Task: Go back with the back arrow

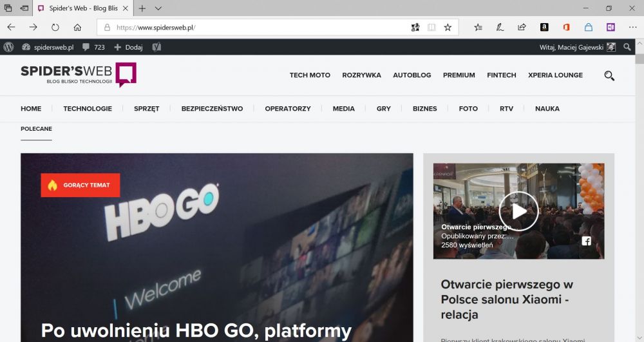Action: [x=11, y=27]
